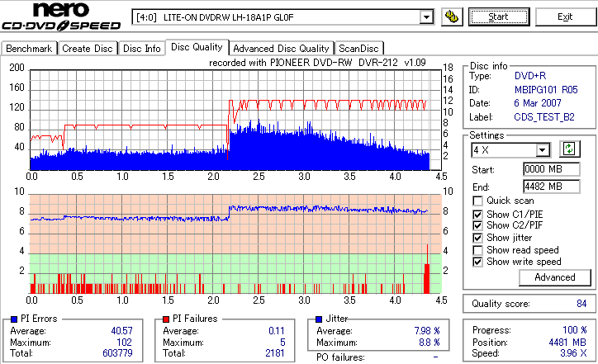Click PI Failures total 2181
This screenshot has height=364, width=598.
point(275,353)
